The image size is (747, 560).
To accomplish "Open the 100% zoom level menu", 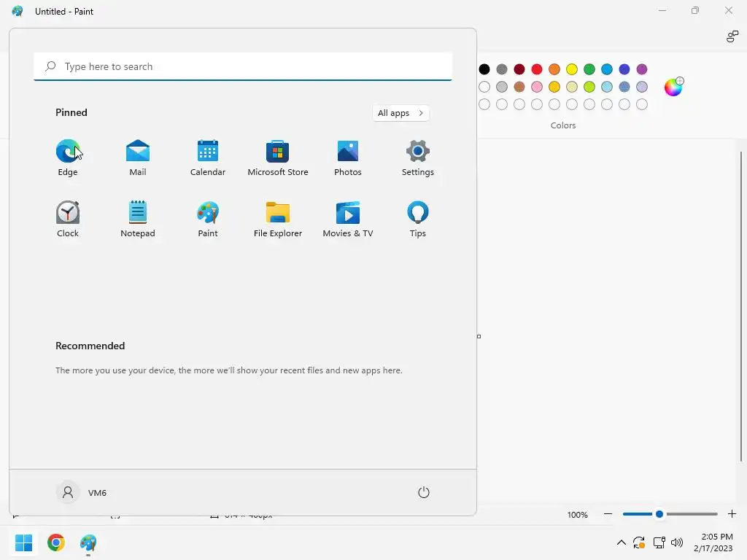I will point(578,515).
